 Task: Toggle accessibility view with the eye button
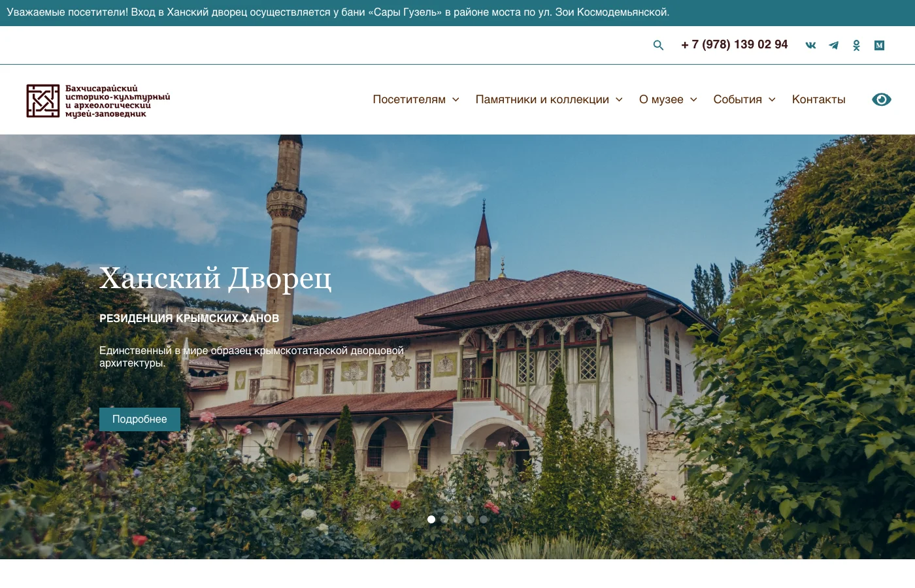(882, 99)
